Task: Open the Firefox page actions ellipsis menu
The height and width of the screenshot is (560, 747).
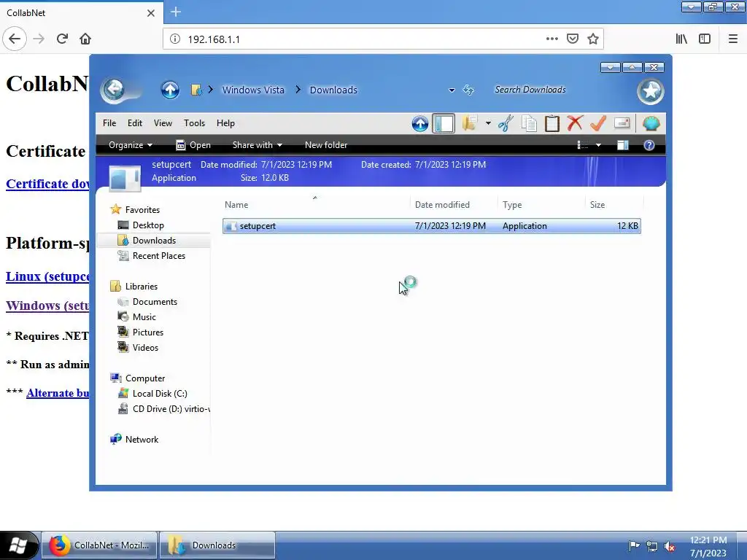Action: (551, 39)
